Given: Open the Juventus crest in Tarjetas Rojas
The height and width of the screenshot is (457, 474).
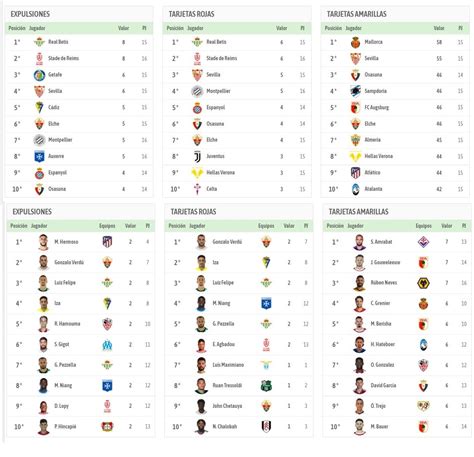Looking at the screenshot, I should pyautogui.click(x=197, y=156).
